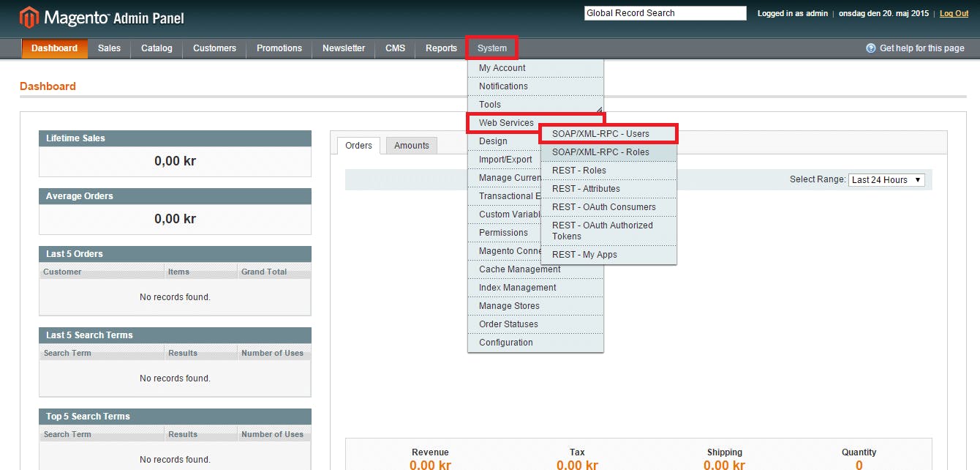Click the Logged in as admin text
This screenshot has width=980, height=470.
[792, 13]
